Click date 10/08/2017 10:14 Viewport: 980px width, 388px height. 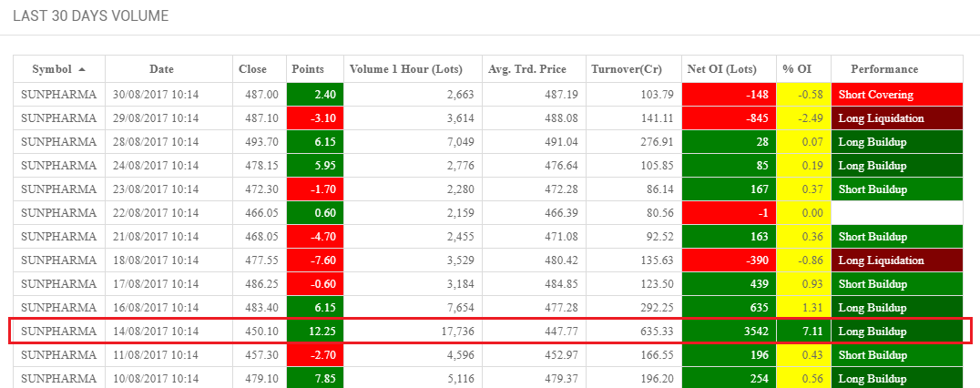point(156,378)
